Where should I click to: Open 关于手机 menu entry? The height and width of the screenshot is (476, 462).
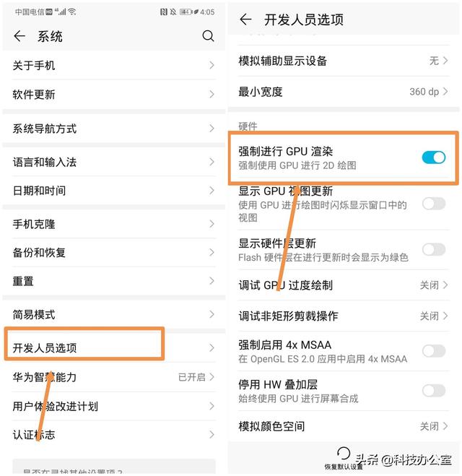[114, 65]
